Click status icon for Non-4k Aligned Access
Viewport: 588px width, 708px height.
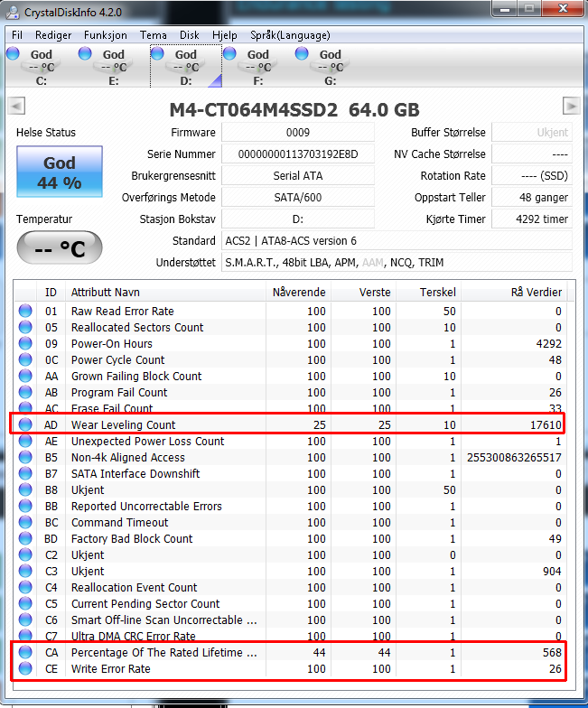click(x=25, y=457)
